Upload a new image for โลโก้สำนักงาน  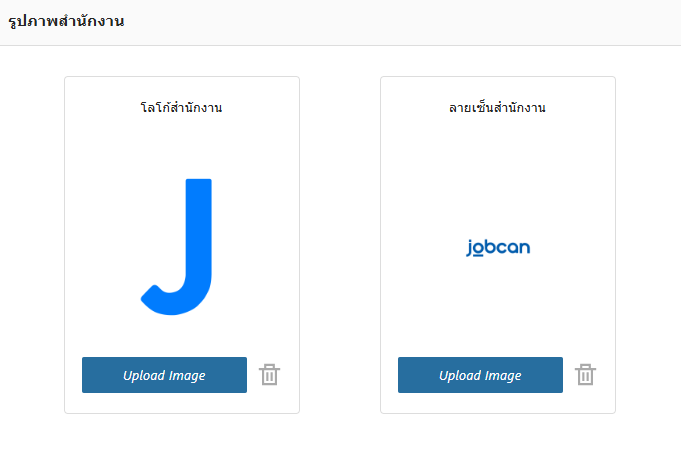tap(164, 375)
